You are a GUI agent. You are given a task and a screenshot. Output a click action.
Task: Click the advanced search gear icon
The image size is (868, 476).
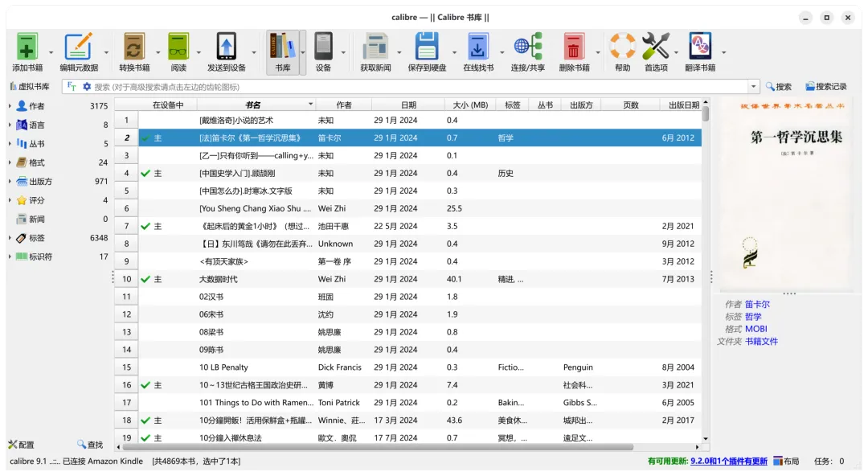tap(87, 87)
